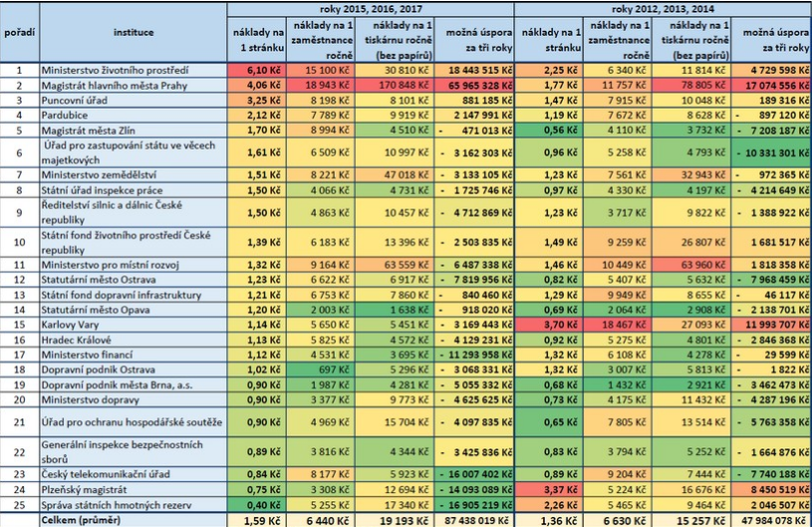The image size is (812, 527).
Task: Click the total '87 438 019 Kč' cell
Action: pyautogui.click(x=474, y=520)
